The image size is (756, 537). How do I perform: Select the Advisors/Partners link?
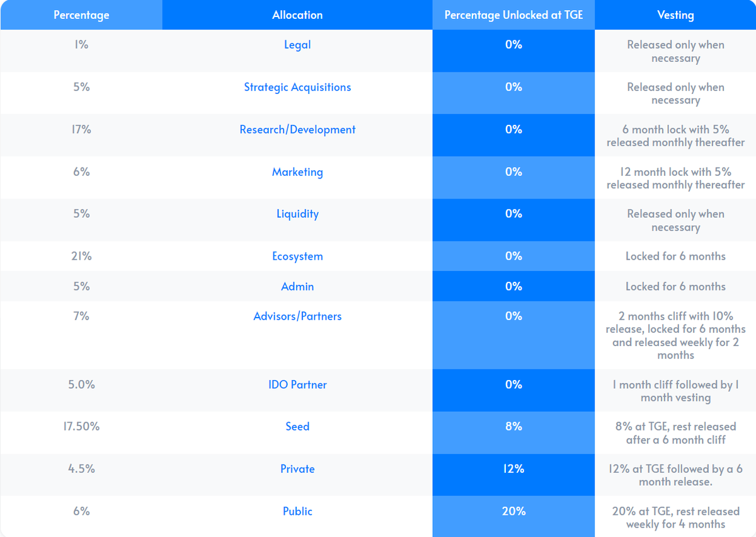297,316
